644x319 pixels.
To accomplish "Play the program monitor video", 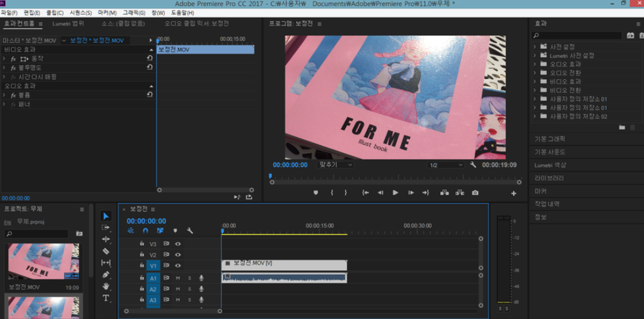I will click(395, 192).
